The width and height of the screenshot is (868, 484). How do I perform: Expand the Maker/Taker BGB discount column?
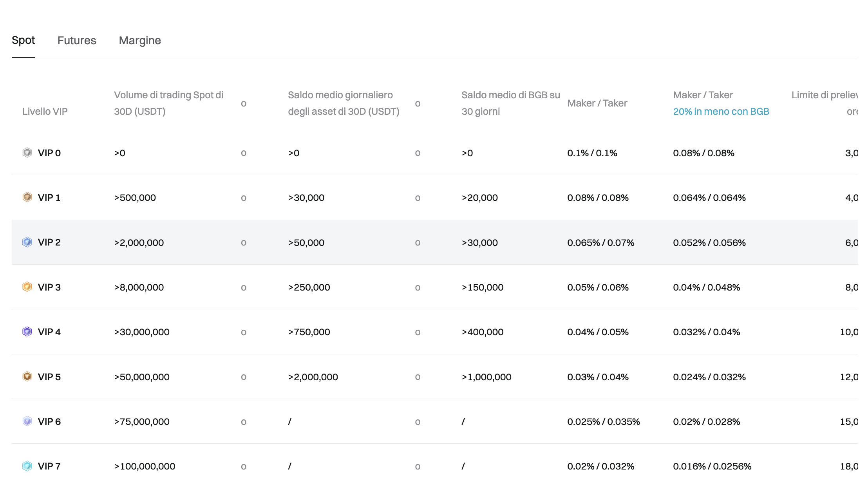coord(722,112)
